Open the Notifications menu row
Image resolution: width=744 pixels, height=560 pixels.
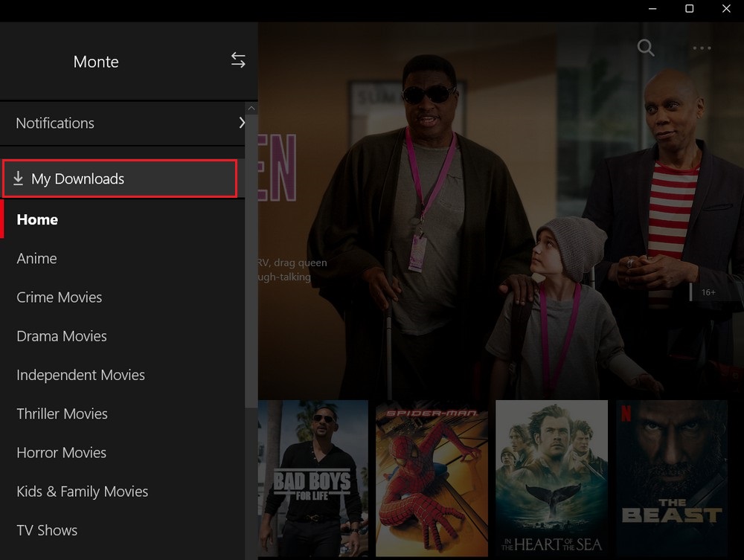[x=123, y=123]
